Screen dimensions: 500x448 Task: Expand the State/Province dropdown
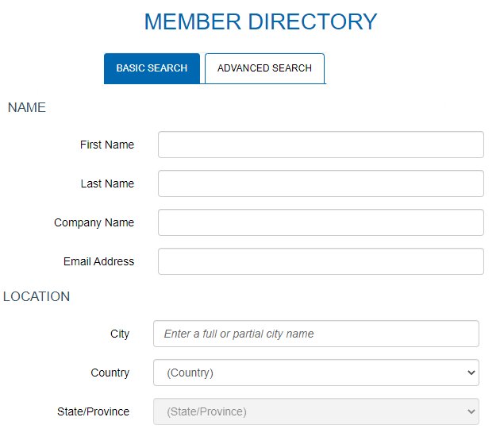316,411
